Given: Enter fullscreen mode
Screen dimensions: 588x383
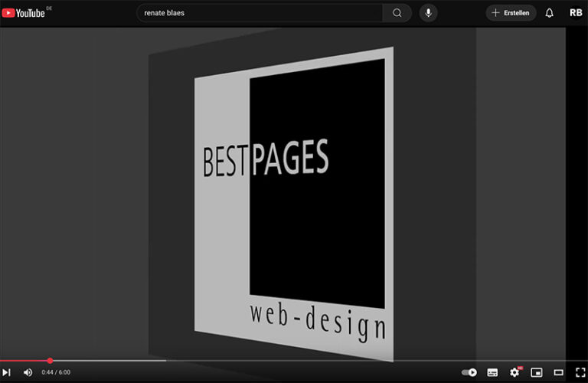Looking at the screenshot, I should click(580, 372).
